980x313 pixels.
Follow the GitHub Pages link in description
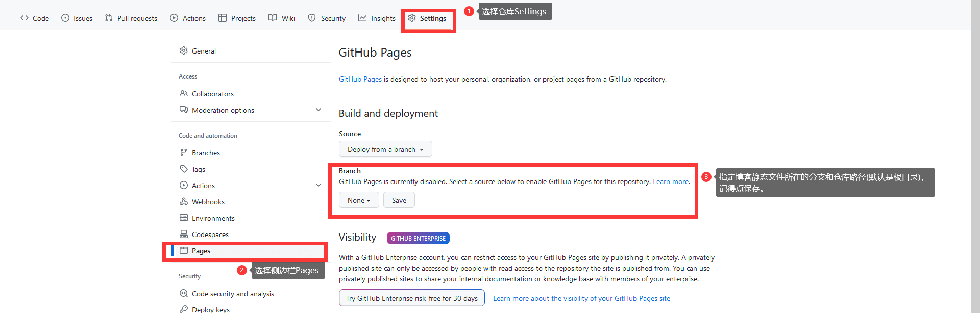coord(360,79)
